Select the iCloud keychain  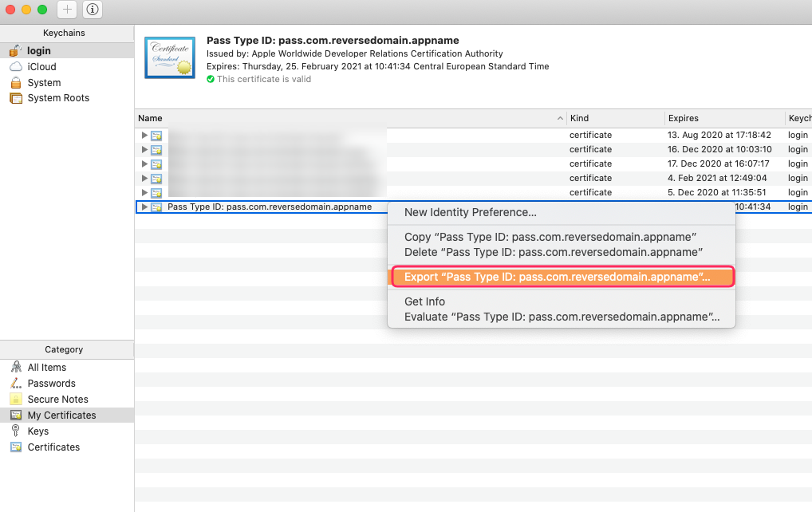[67, 66]
